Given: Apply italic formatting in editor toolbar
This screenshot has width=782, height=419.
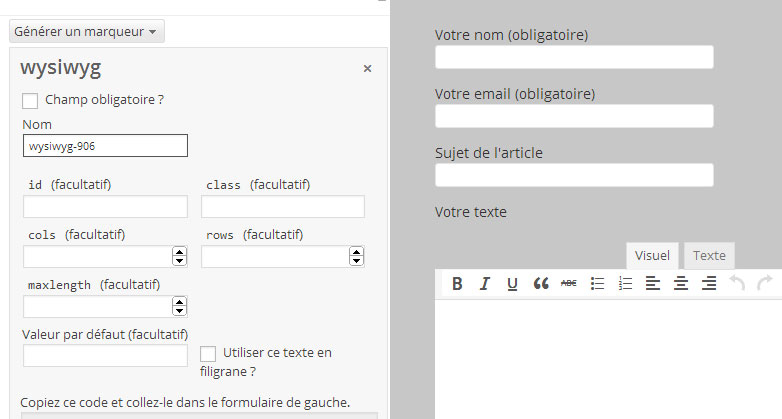Looking at the screenshot, I should pyautogui.click(x=484, y=284).
